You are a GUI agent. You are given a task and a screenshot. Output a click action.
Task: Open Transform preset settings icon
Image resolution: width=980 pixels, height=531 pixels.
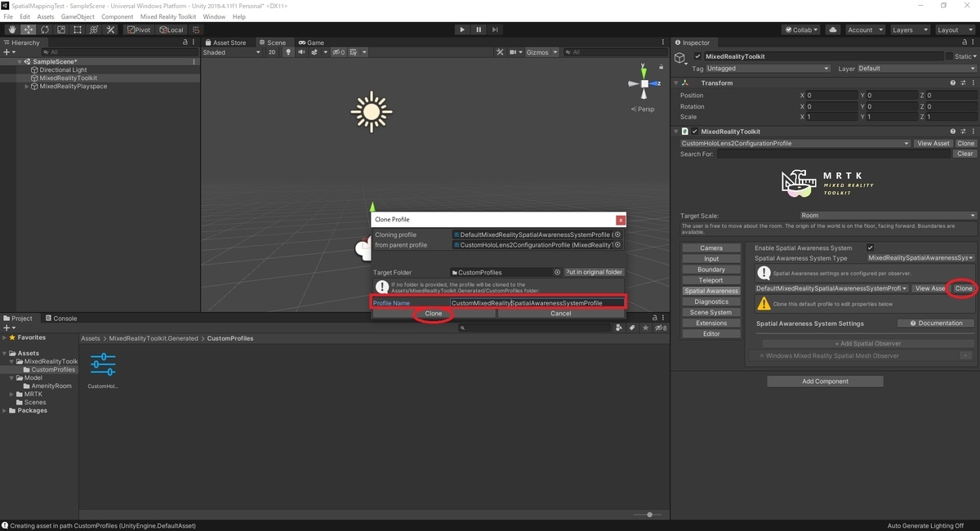tap(962, 83)
